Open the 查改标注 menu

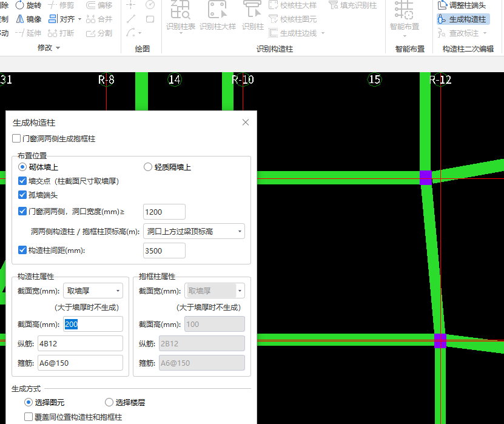463,33
